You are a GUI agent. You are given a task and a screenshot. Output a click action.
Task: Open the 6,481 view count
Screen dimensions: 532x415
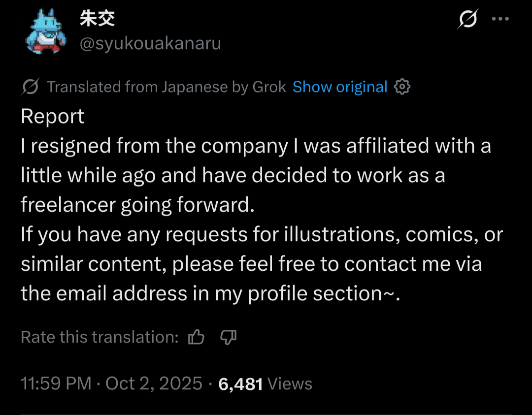click(x=240, y=383)
